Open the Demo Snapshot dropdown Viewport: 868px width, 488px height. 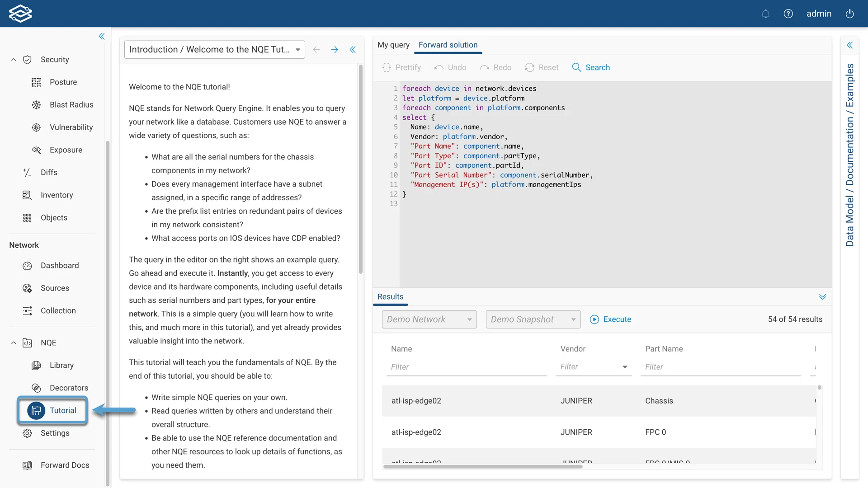tap(533, 319)
